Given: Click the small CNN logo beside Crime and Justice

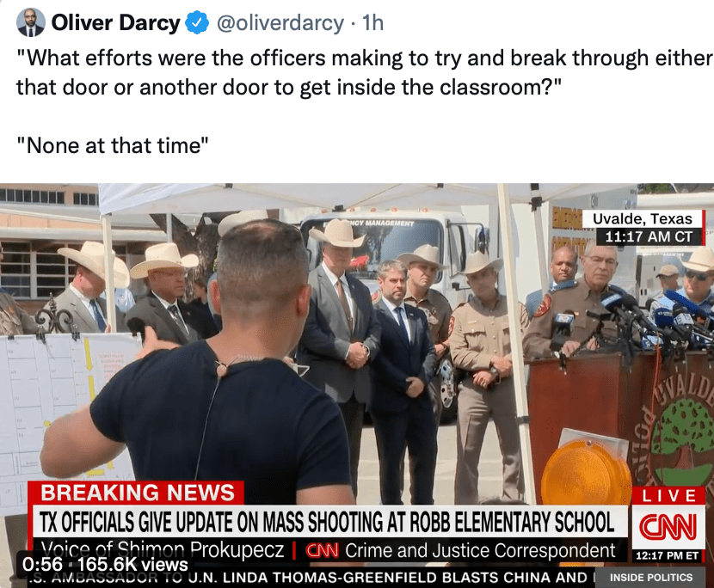Looking at the screenshot, I should click(323, 551).
